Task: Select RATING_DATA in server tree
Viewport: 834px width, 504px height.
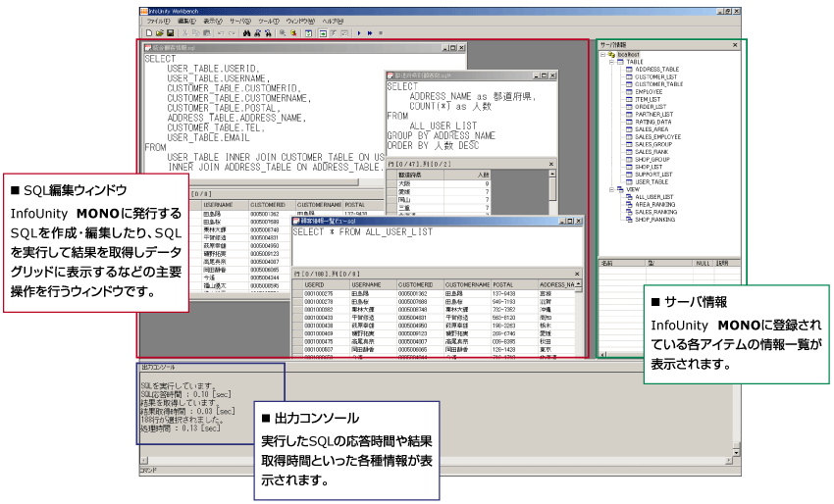Action: pyautogui.click(x=652, y=122)
